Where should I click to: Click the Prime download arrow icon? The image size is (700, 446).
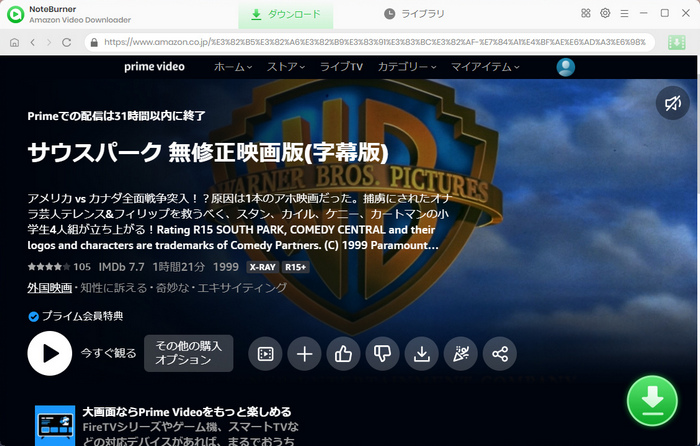(421, 354)
